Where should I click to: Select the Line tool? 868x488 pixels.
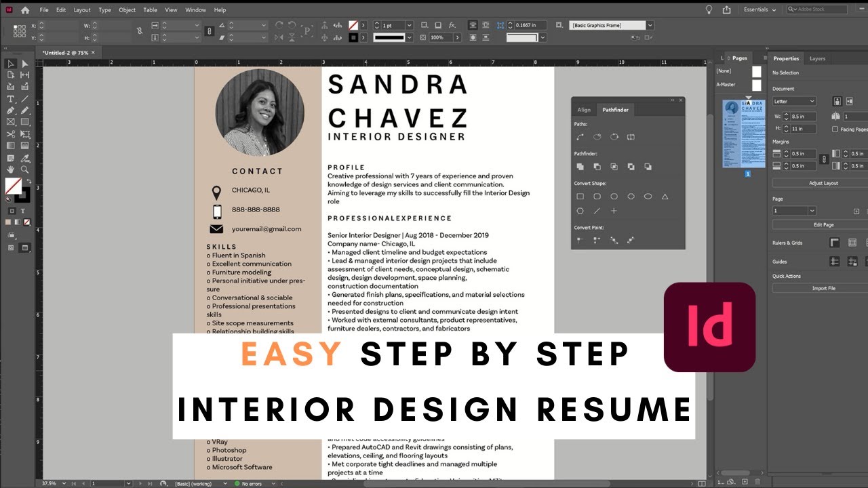[x=25, y=99]
